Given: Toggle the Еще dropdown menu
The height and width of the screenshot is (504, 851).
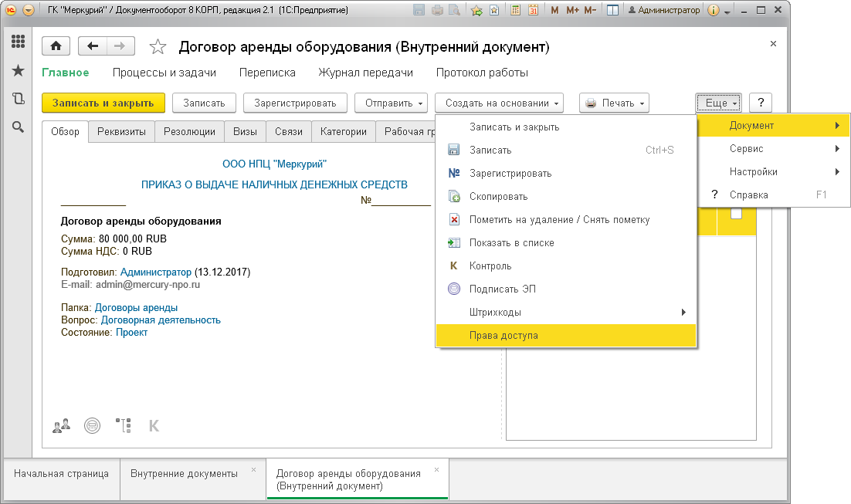Looking at the screenshot, I should pos(719,103).
